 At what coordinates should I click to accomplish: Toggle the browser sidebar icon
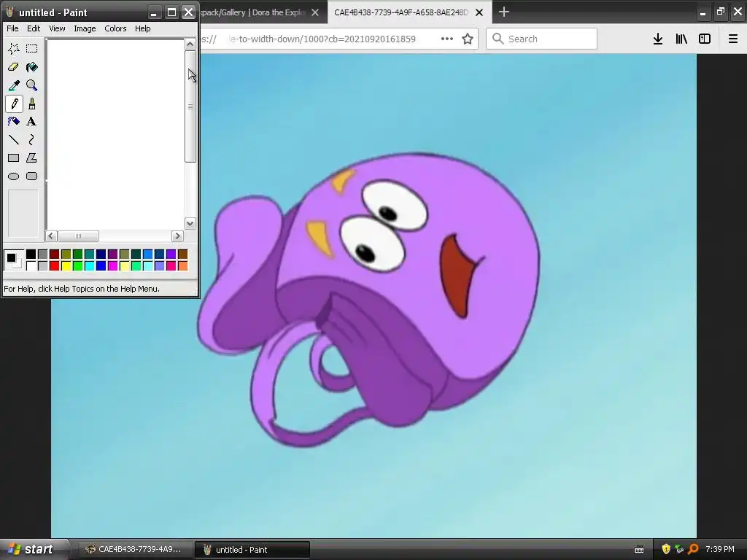pyautogui.click(x=705, y=39)
